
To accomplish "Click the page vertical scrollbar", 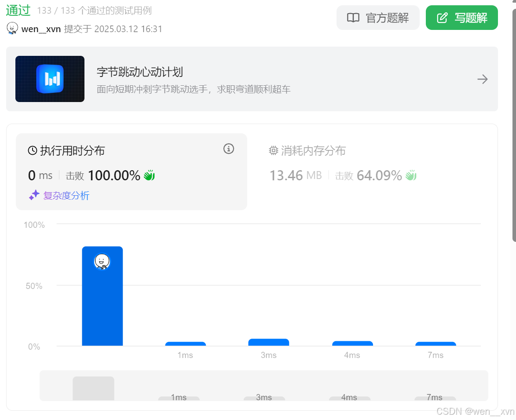I will coord(514,125).
